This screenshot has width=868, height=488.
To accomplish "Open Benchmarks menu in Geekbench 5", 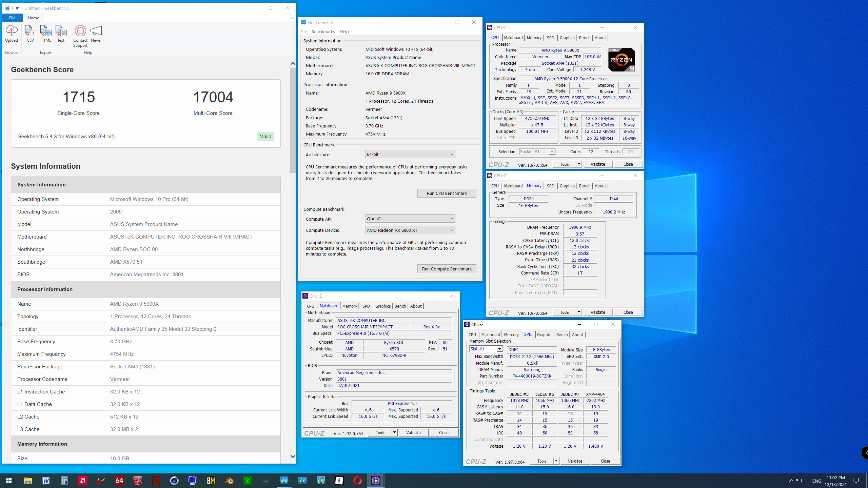I will click(323, 32).
